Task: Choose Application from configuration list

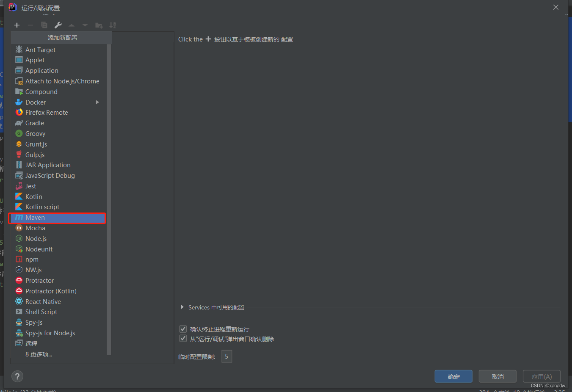Action: [59, 70]
